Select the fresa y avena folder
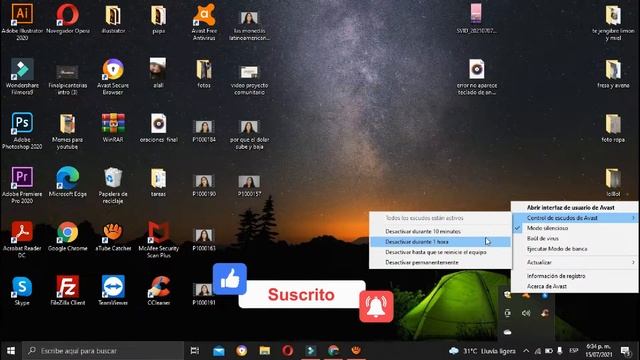 (x=613, y=73)
